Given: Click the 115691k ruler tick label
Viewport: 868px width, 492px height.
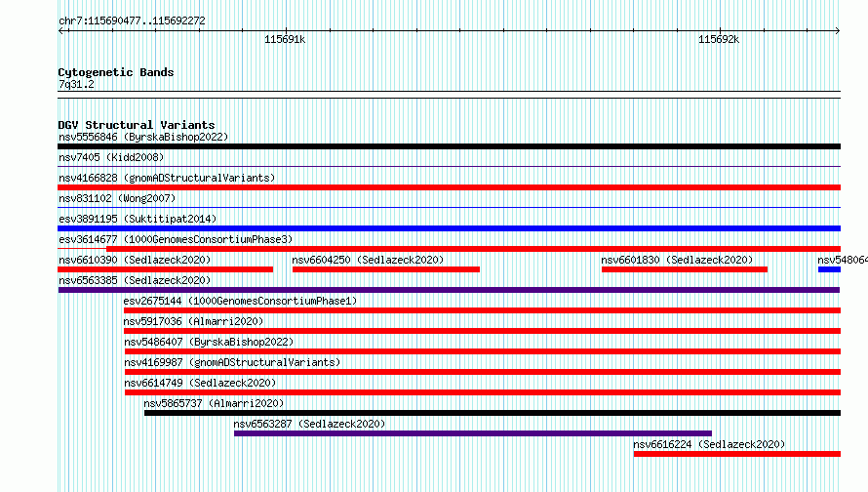Looking at the screenshot, I should point(285,40).
